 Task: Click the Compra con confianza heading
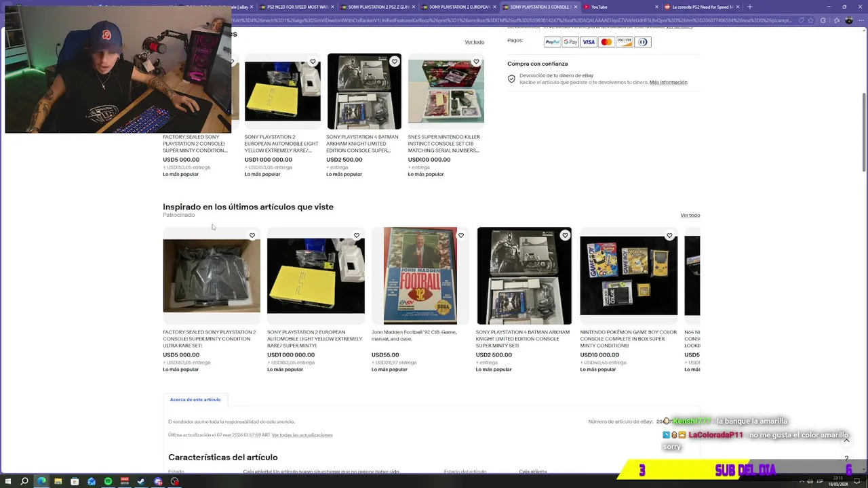click(538, 64)
